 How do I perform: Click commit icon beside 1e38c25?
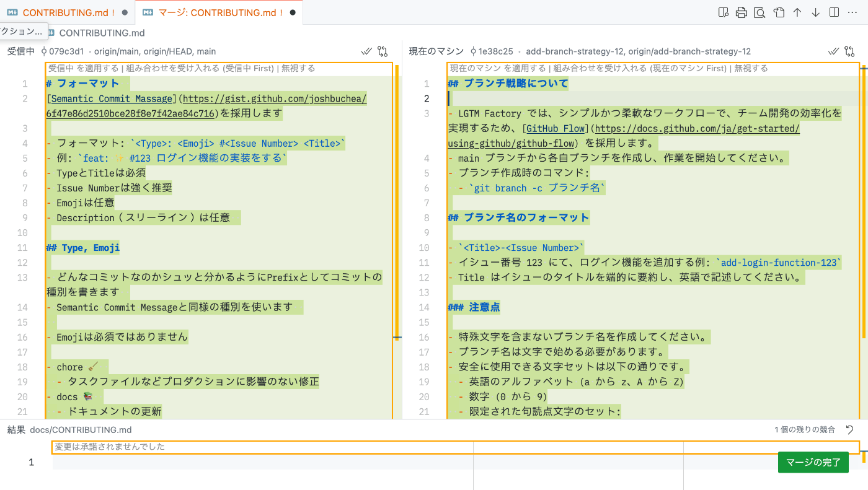tap(474, 51)
